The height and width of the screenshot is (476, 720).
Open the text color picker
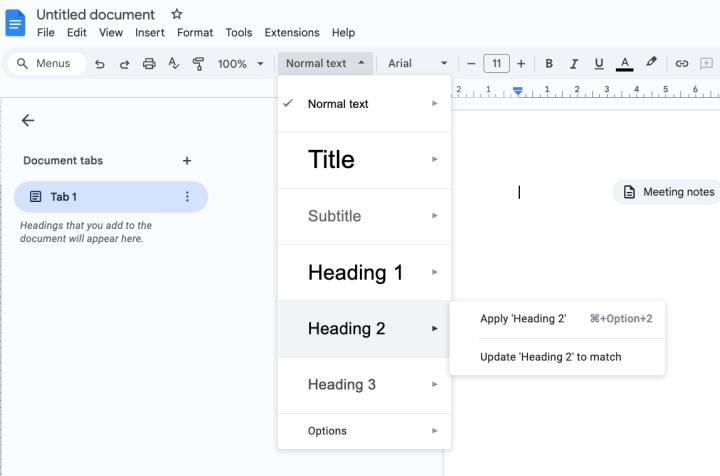coord(625,63)
